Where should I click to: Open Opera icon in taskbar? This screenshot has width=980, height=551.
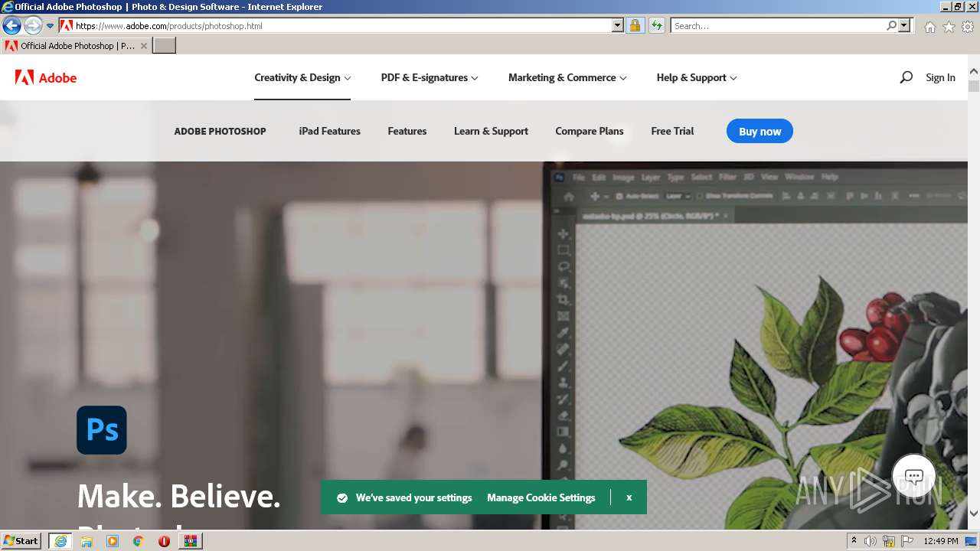coord(164,541)
